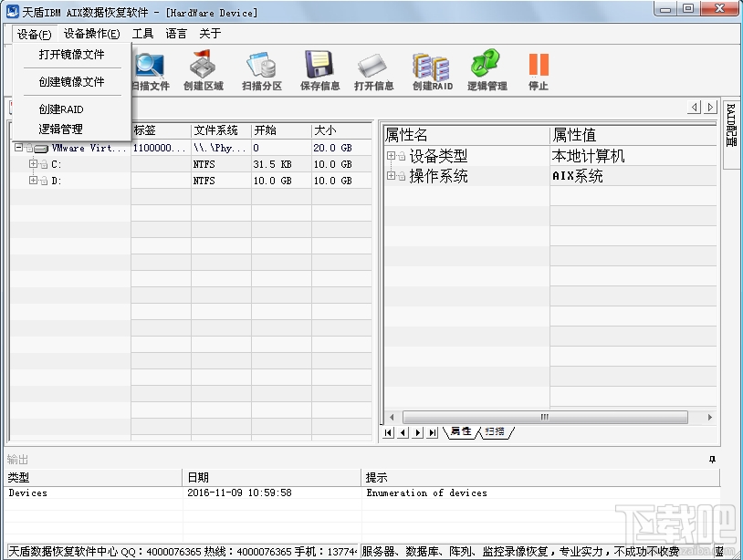Image resolution: width=743 pixels, height=560 pixels.
Task: Click the properties panel horizontal scrollbar thumb
Action: (545, 417)
